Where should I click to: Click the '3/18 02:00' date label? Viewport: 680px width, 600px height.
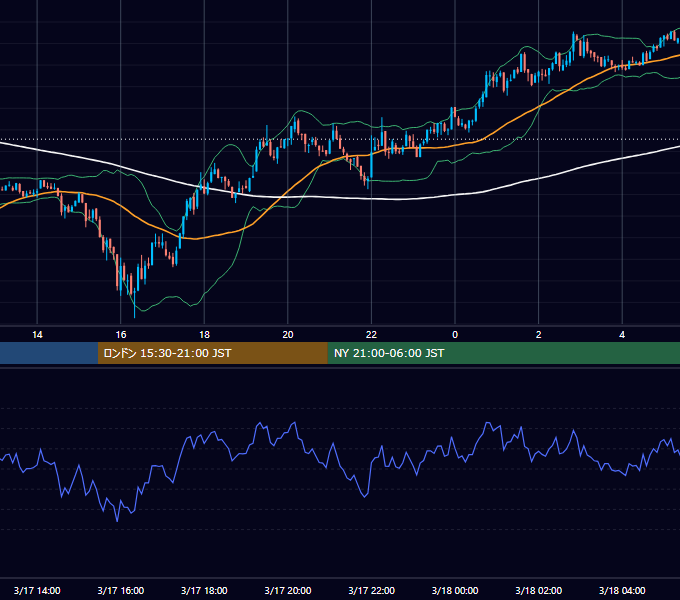[x=539, y=590]
